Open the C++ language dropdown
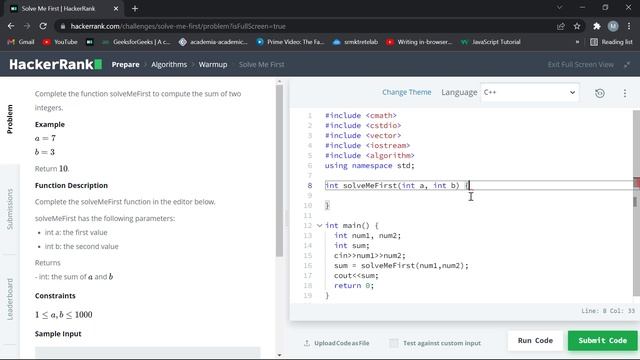 coord(529,92)
